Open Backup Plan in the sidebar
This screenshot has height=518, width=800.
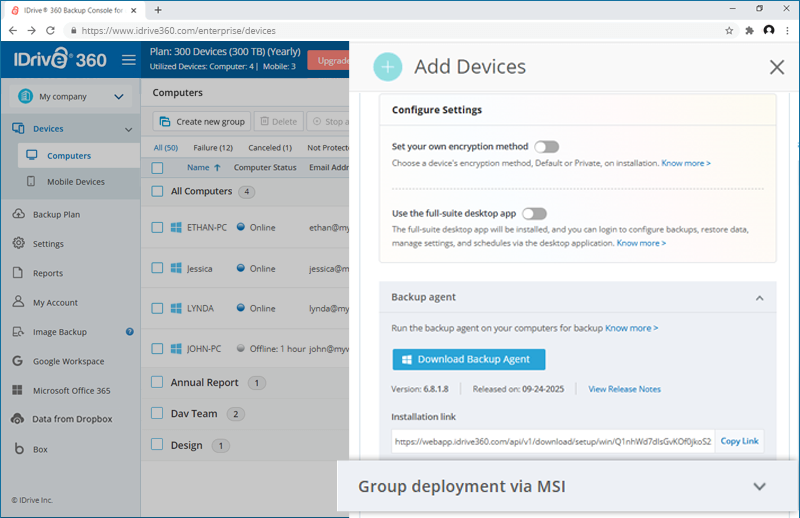pos(56,214)
